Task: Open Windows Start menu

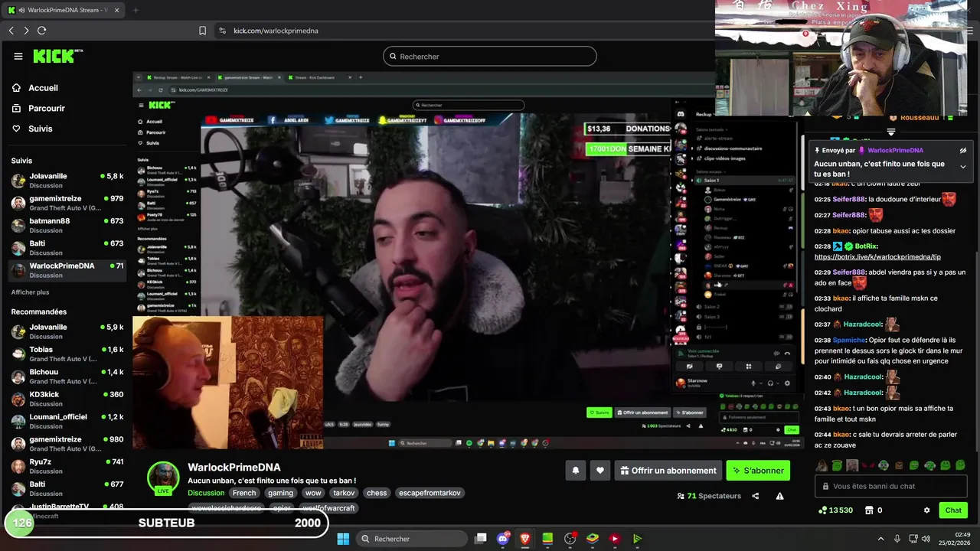Action: point(343,539)
